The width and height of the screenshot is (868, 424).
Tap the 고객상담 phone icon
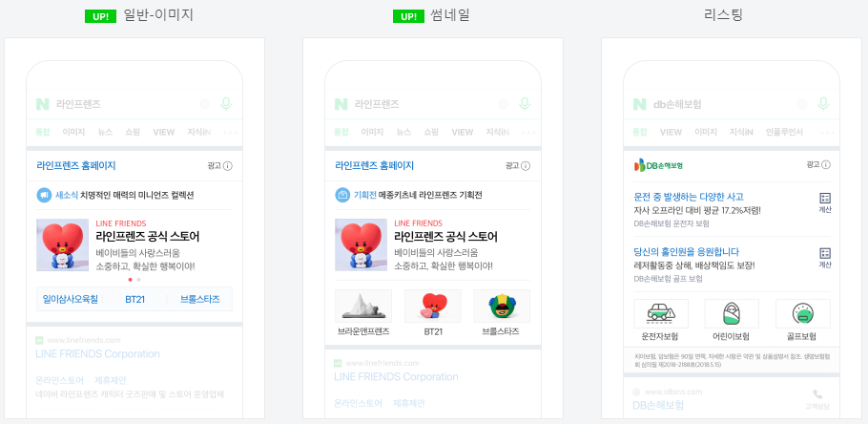click(817, 394)
